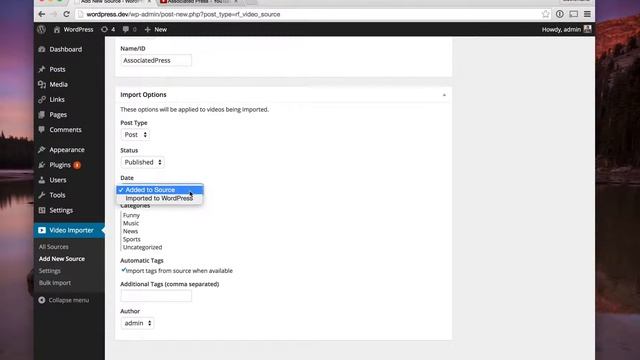Switch to the Add New Source tab
Viewport: 640px width, 360px height.
click(x=113, y=2)
